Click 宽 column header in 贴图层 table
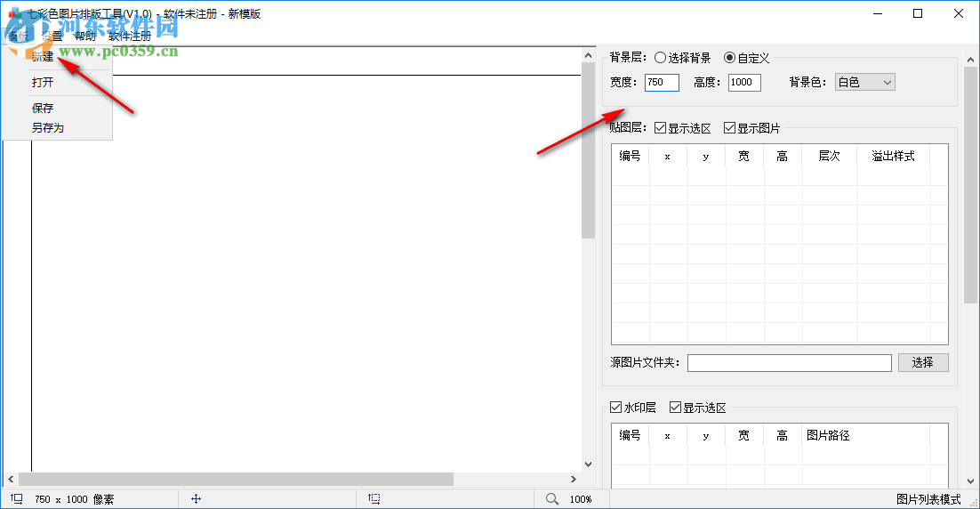Viewport: 980px width, 509px height. point(743,156)
